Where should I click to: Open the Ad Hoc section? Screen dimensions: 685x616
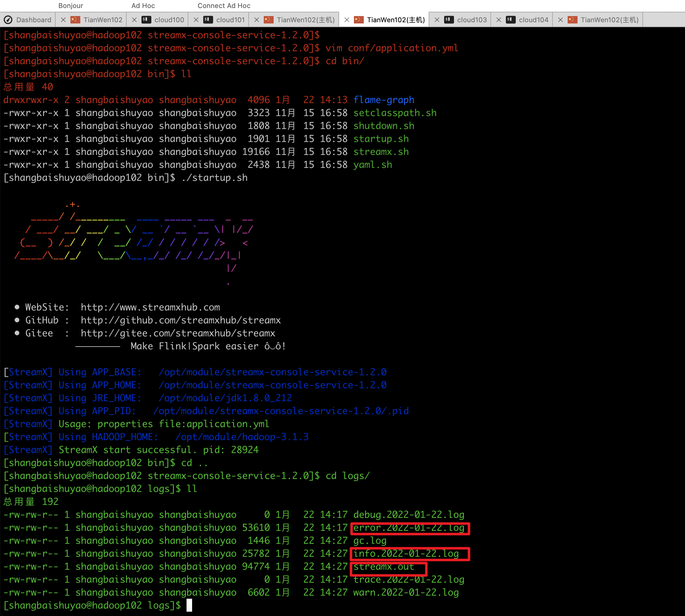pyautogui.click(x=143, y=6)
